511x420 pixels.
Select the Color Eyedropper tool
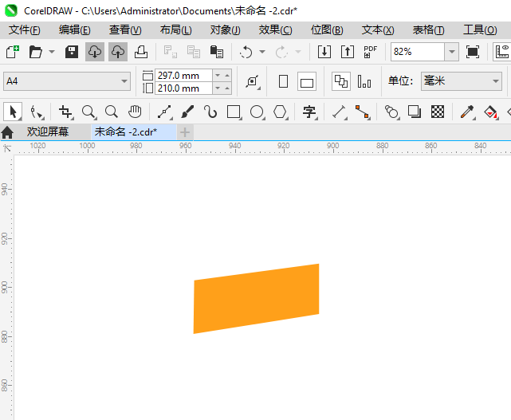pyautogui.click(x=467, y=112)
